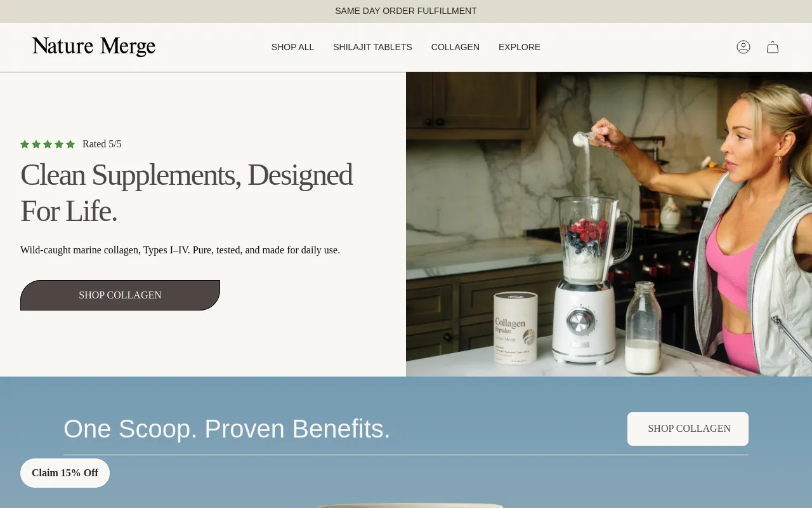The height and width of the screenshot is (508, 812).
Task: Click the dark SHOP COLLAGEN hero button
Action: point(120,295)
